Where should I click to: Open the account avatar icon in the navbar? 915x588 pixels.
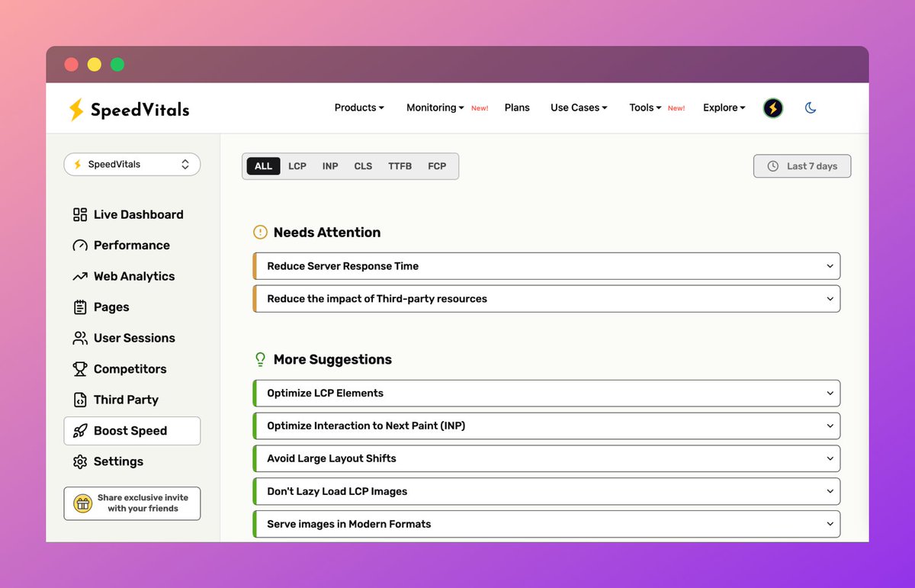coord(773,108)
